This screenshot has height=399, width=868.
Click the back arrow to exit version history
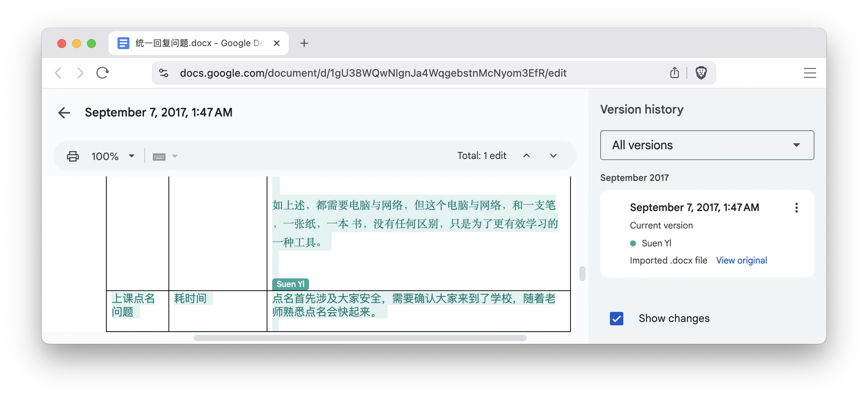(64, 113)
